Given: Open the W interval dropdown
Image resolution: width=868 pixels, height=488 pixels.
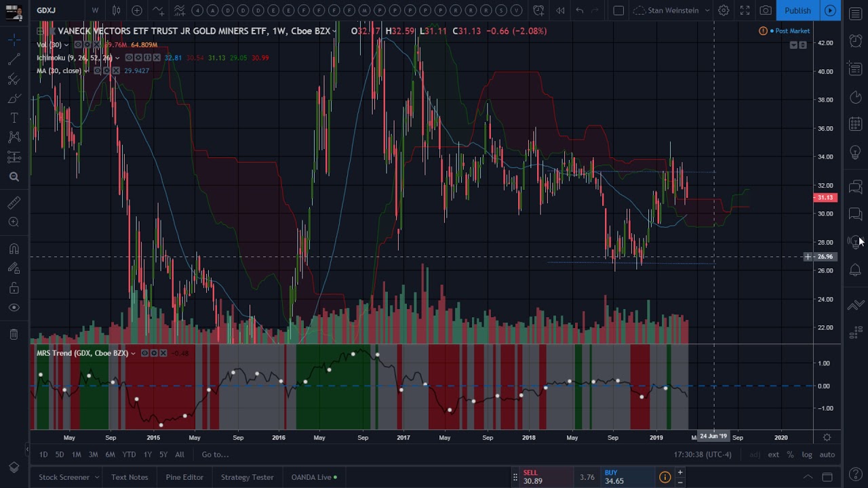Looking at the screenshot, I should tap(95, 10).
